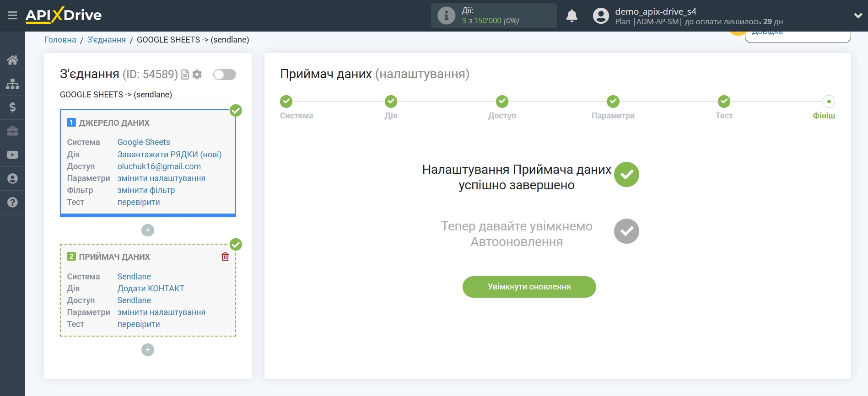Click the connection document copy icon
Image resolution: width=868 pixels, height=396 pixels.
pos(185,75)
